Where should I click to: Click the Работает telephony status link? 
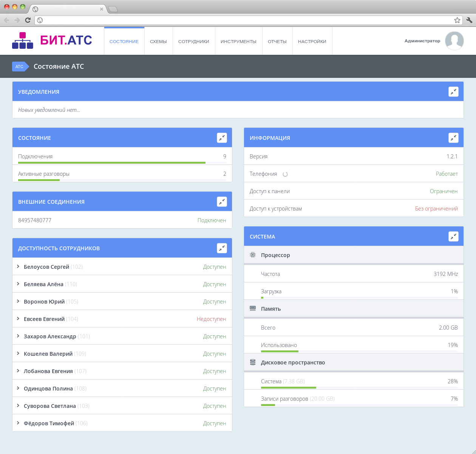coord(447,174)
